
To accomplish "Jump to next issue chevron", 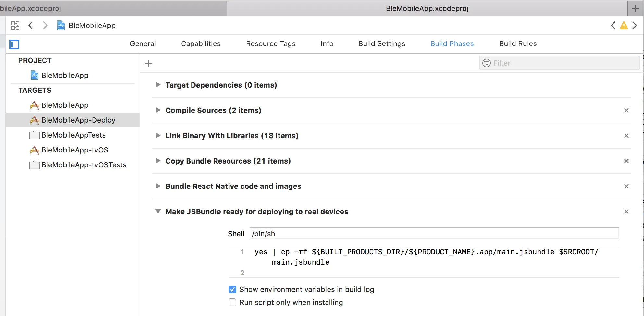I will click(x=635, y=25).
